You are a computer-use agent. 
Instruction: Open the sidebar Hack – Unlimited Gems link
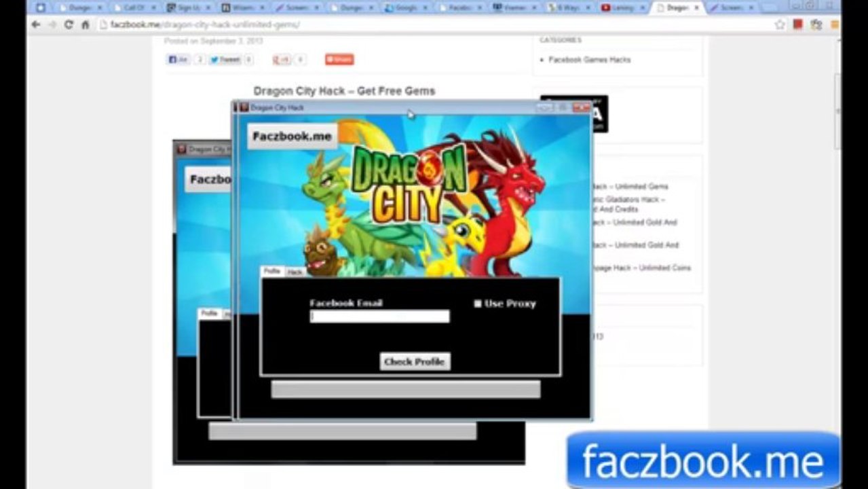point(630,186)
